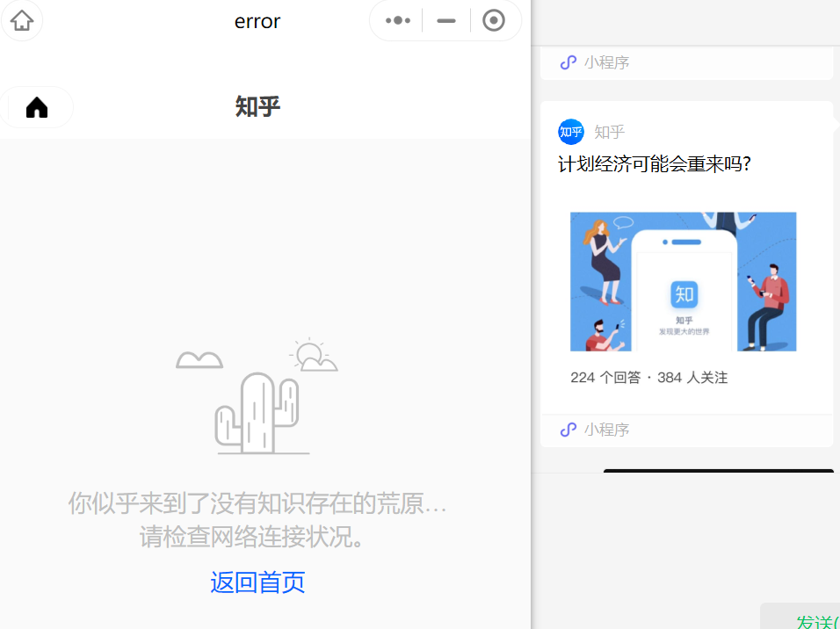Viewport: 840px width, 629px height.
Task: Click the blue 知乎 avatar in the chat card
Action: pos(571,132)
